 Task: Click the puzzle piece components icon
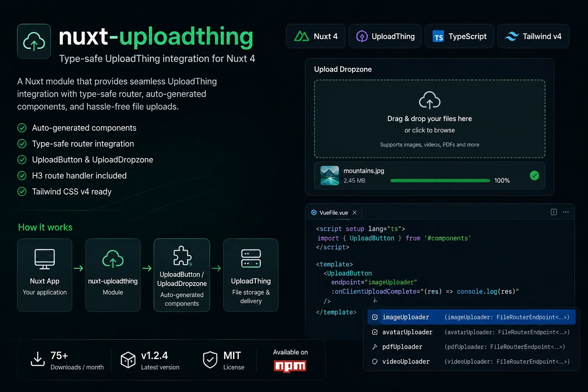(x=182, y=255)
